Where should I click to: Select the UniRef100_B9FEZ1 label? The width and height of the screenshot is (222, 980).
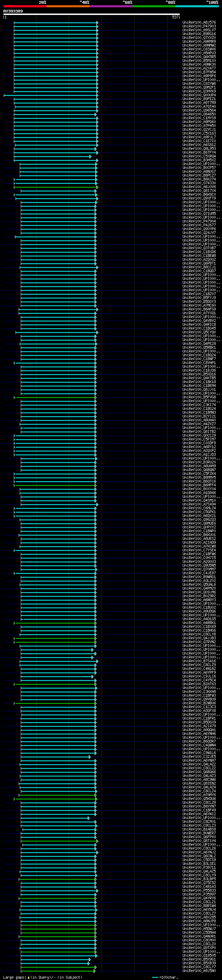pyautogui.click(x=199, y=99)
